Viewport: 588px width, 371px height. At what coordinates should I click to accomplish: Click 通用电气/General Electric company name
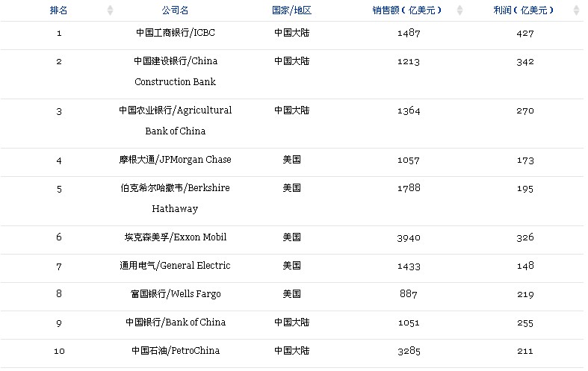click(176, 266)
